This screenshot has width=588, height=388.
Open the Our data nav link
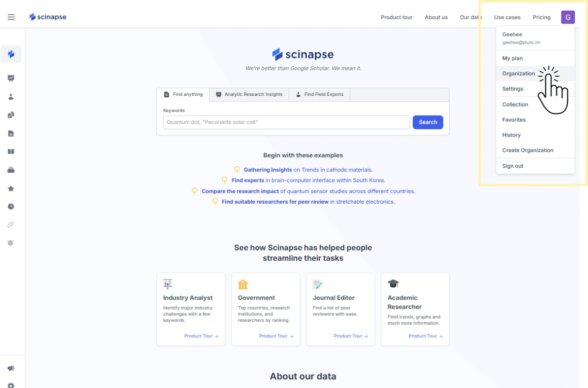pyautogui.click(x=470, y=17)
